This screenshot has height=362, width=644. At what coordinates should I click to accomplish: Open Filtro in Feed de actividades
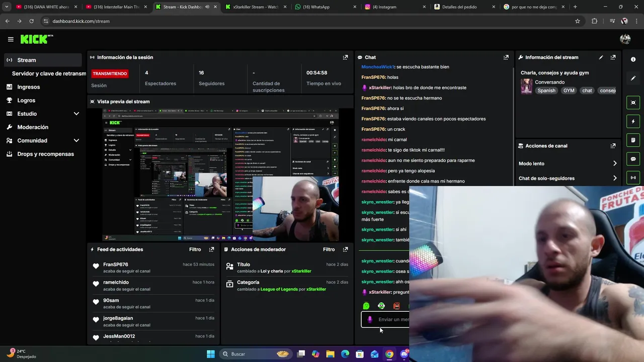tap(195, 249)
